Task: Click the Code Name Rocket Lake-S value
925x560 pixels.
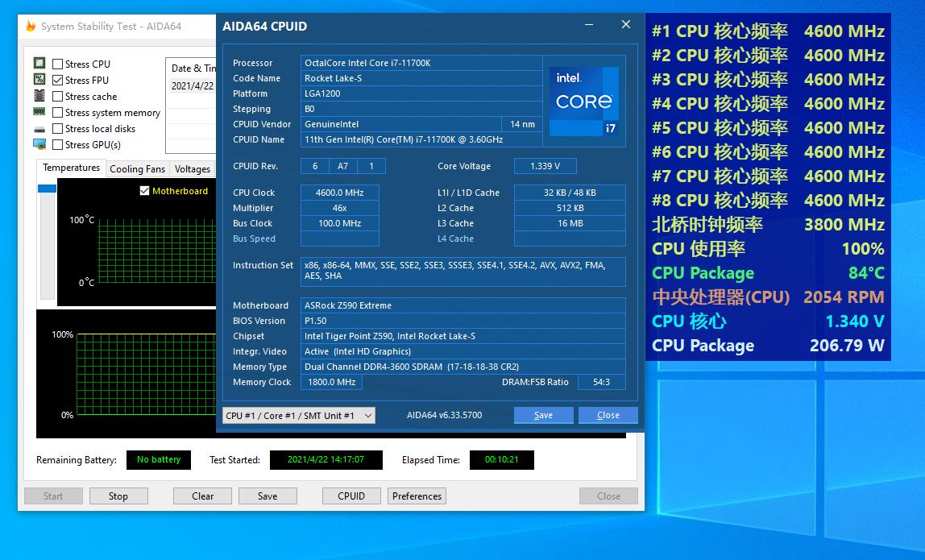Action: coord(421,78)
